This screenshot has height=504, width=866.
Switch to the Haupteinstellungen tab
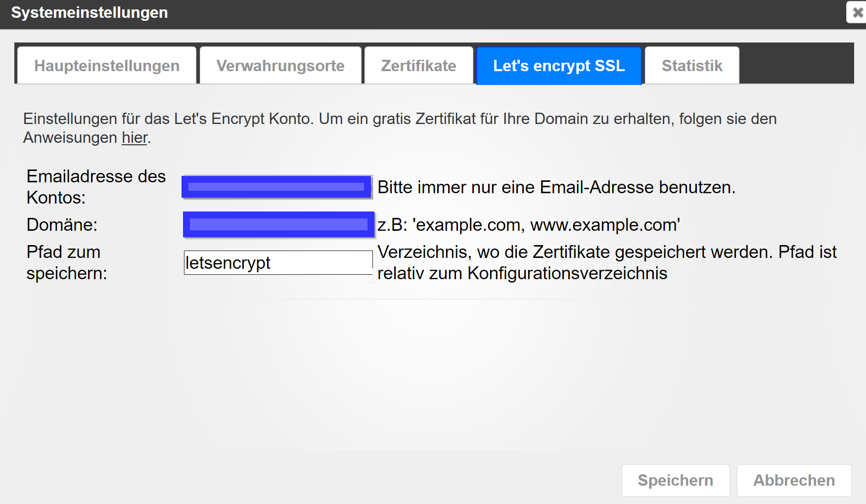107,66
